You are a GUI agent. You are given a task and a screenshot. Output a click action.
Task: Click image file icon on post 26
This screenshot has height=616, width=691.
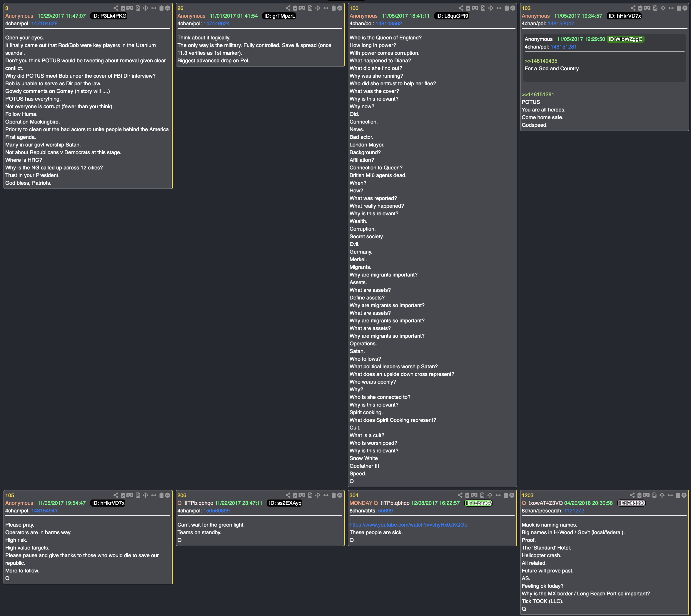(x=310, y=8)
